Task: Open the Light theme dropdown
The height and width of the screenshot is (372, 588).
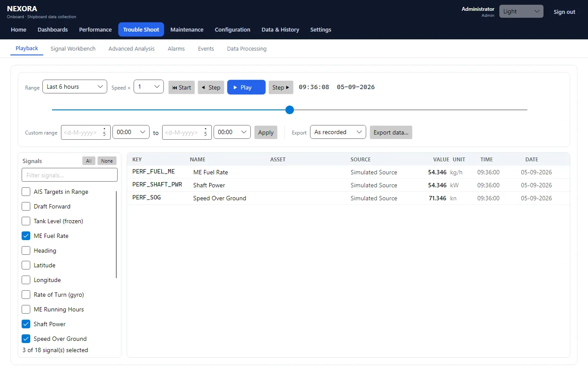Action: pos(521,12)
